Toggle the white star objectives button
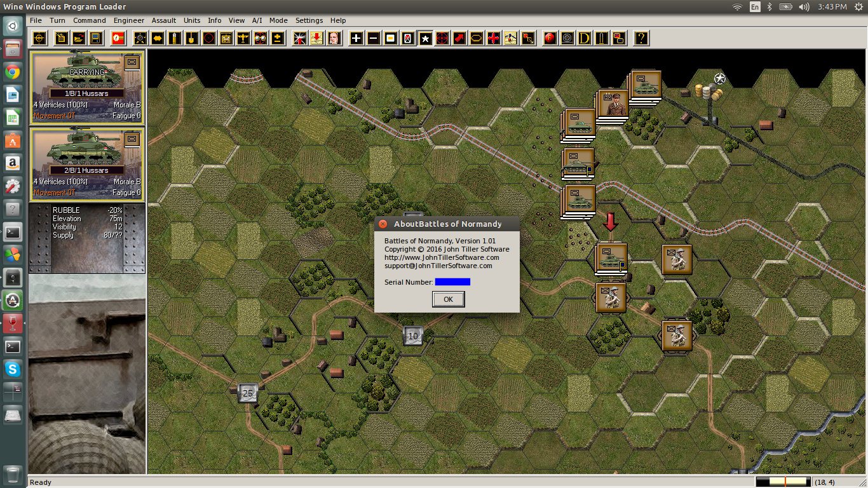868x488 pixels. (x=425, y=38)
